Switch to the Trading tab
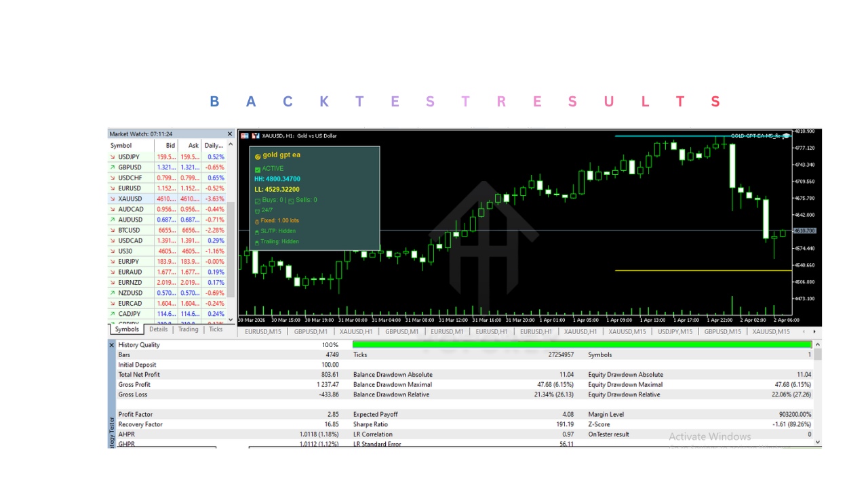Image resolution: width=868 pixels, height=488 pixels. click(x=187, y=329)
